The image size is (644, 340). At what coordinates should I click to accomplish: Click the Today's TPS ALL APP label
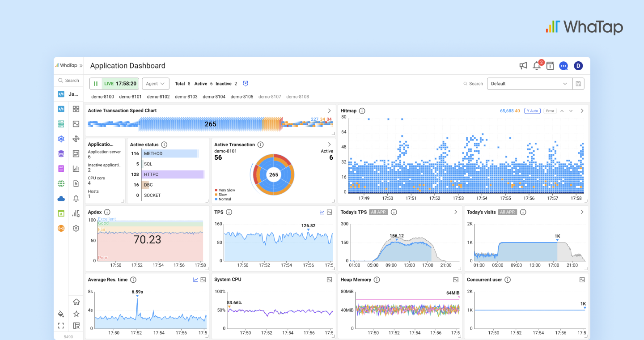[x=378, y=212]
